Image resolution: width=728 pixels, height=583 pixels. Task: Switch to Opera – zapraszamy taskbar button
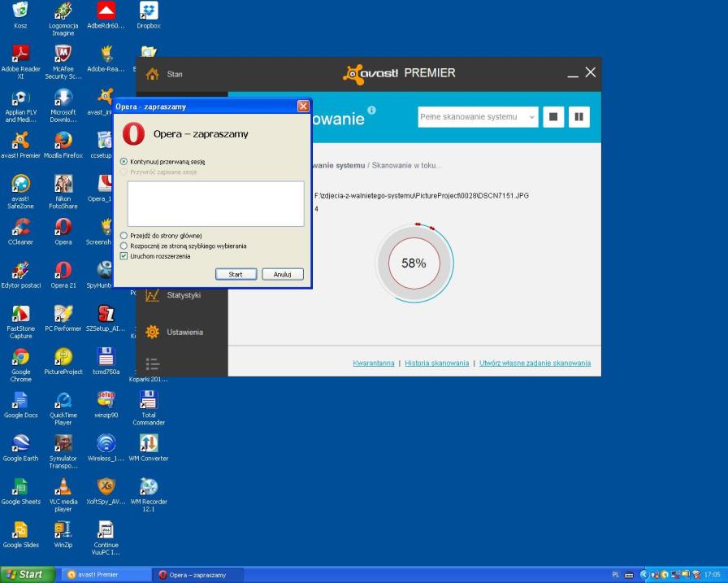(197, 575)
